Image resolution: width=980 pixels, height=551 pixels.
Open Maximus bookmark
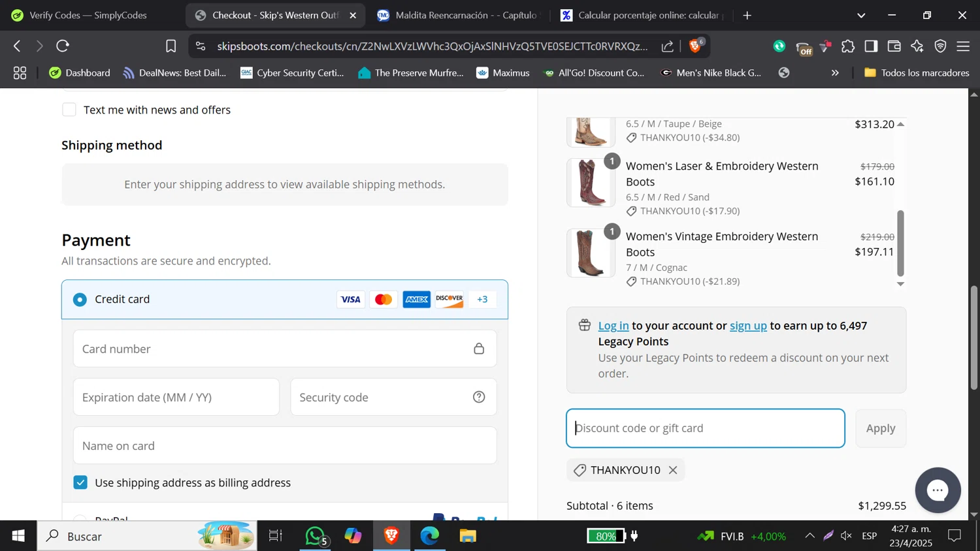[x=503, y=72]
